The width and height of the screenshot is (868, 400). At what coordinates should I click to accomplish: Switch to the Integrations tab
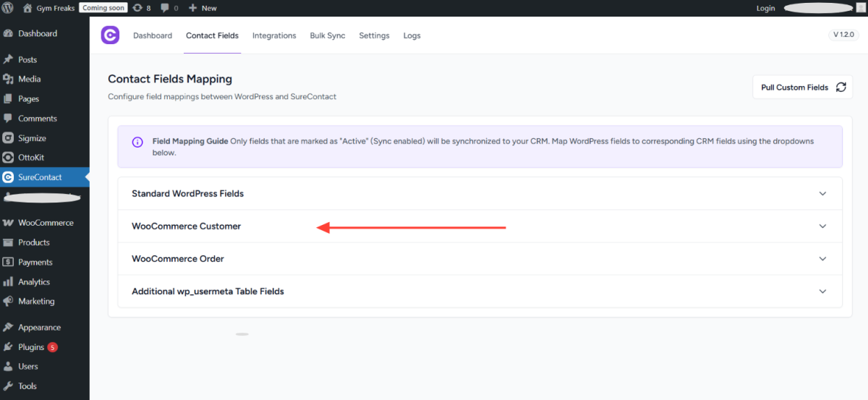click(x=274, y=35)
